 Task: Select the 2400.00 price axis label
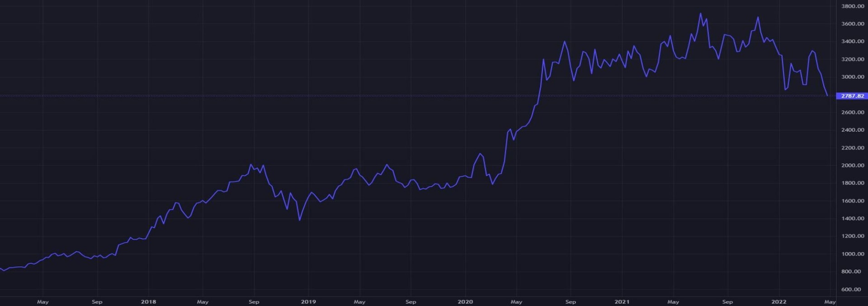coord(853,130)
